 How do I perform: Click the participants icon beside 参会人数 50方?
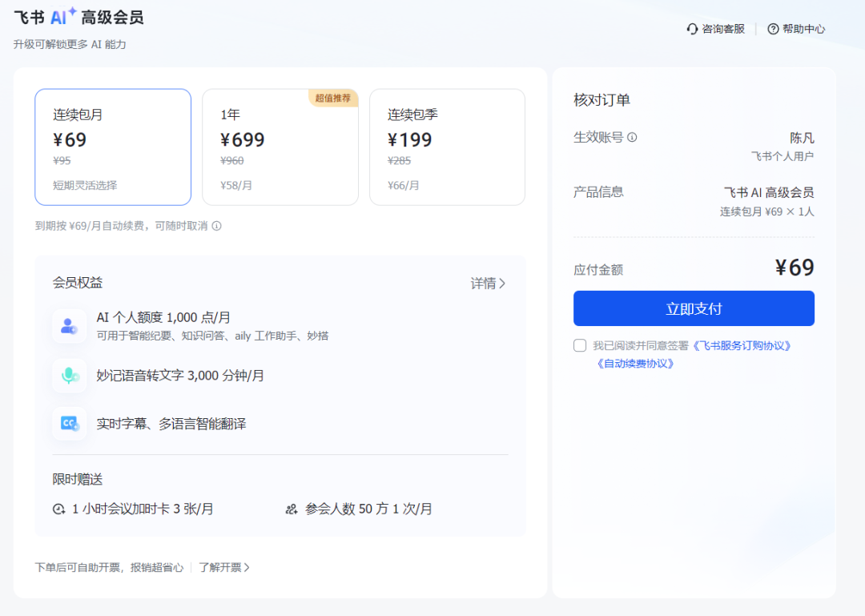pyautogui.click(x=292, y=509)
